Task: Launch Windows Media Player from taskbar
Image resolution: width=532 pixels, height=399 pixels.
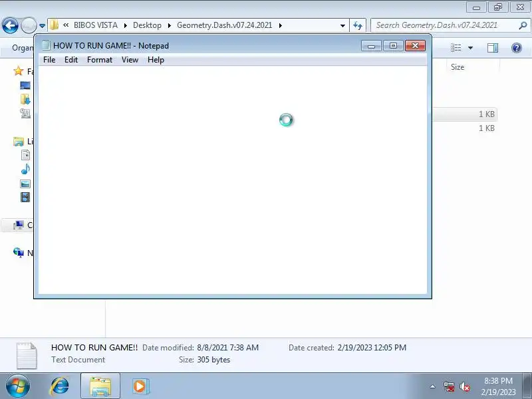Action: click(140, 386)
